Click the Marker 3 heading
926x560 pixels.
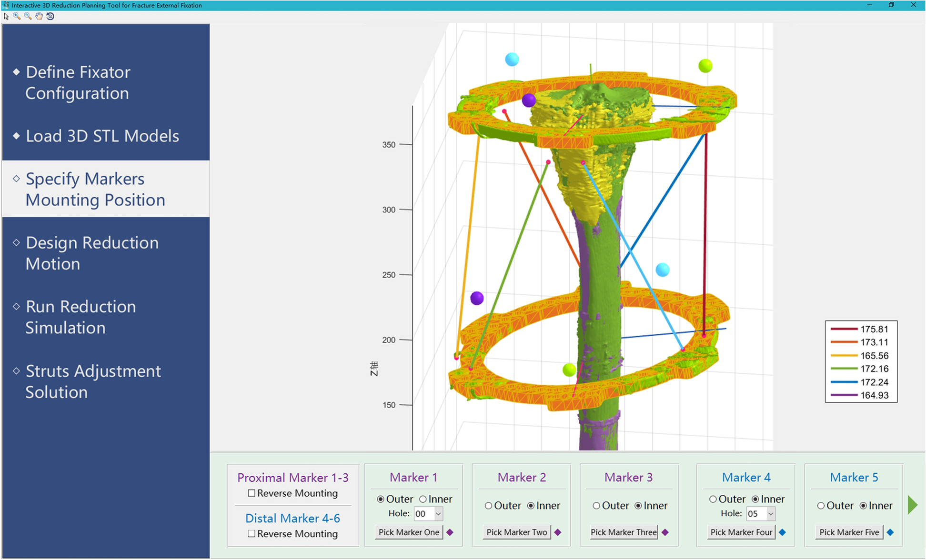pos(629,477)
